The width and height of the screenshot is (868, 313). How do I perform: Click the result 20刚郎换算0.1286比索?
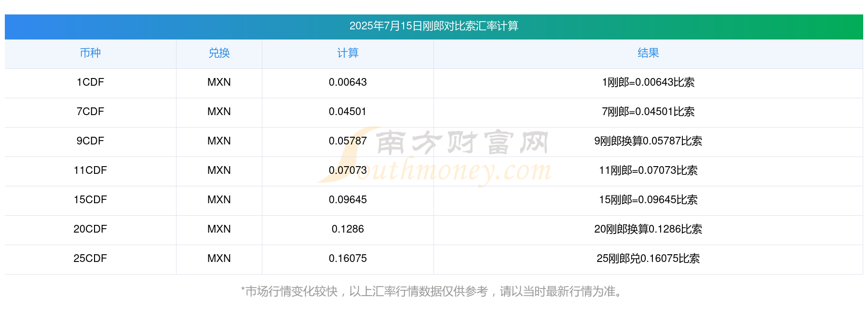coord(648,229)
